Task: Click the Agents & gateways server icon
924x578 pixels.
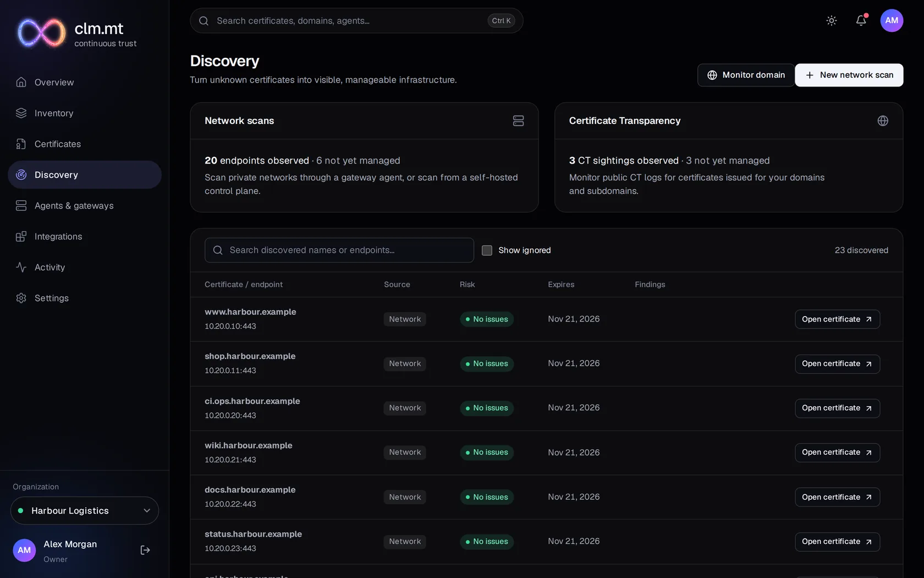Action: 21,205
